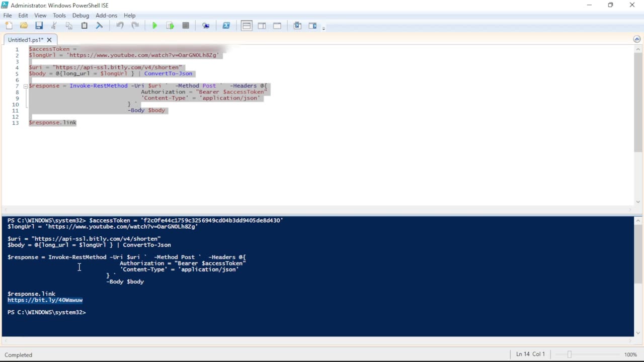Image resolution: width=644 pixels, height=362 pixels.
Task: Copy the selection with the Copy icon
Action: pyautogui.click(x=69, y=26)
